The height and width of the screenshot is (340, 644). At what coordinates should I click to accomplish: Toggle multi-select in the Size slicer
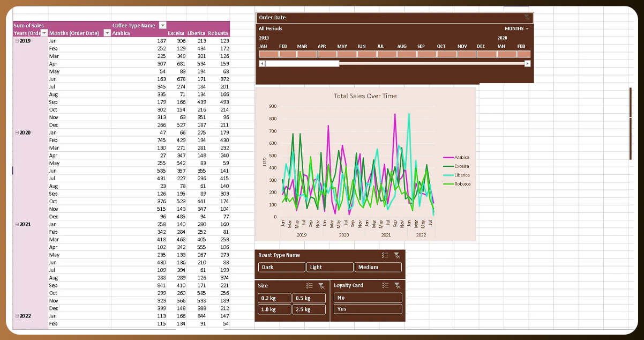[x=309, y=286]
